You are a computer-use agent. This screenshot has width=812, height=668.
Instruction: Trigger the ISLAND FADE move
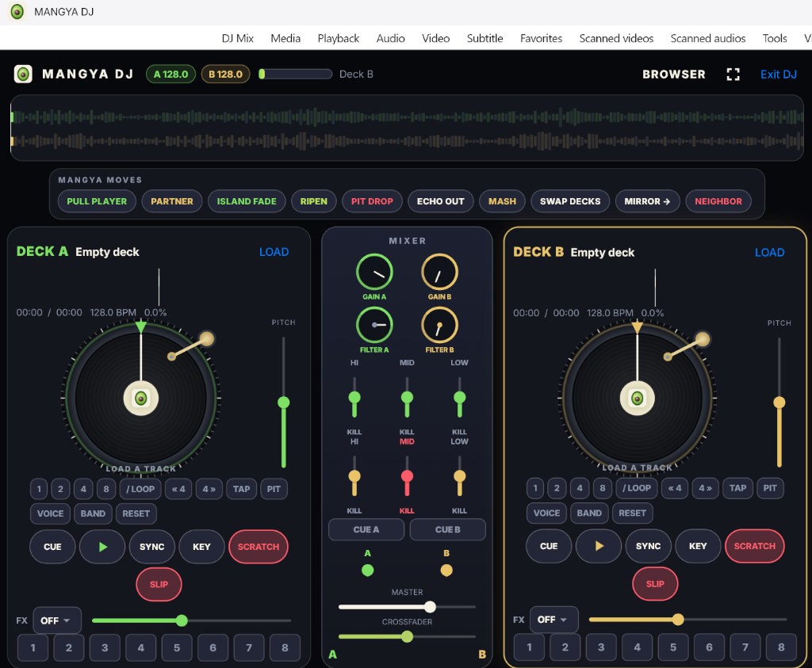point(247,201)
